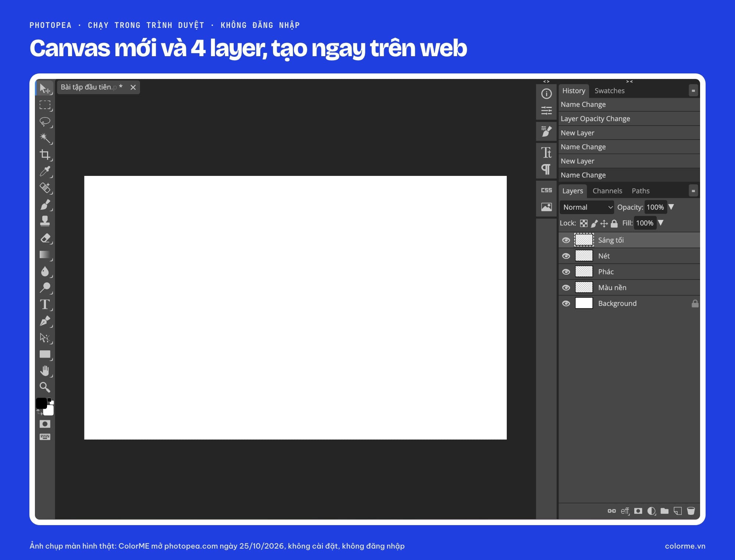
Task: Add layer style with eff button
Action: pyautogui.click(x=625, y=511)
